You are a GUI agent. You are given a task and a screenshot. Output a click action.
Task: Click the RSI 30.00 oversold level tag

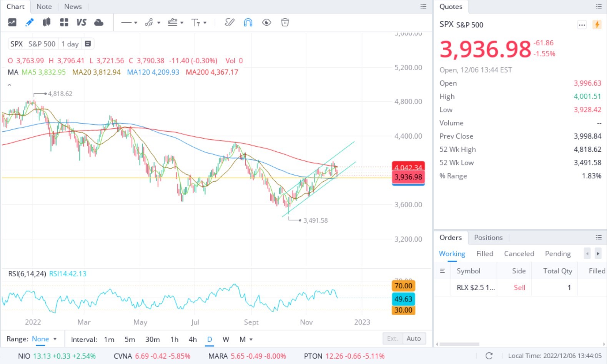coord(403,310)
